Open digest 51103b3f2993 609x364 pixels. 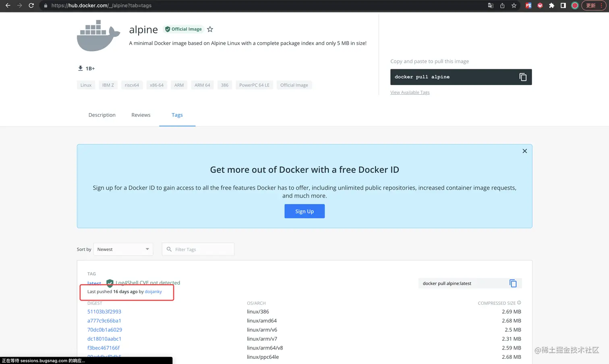tap(104, 312)
